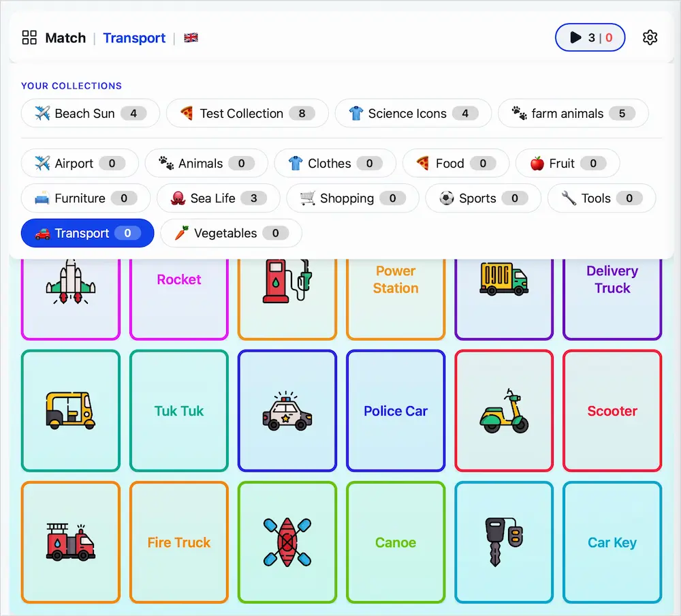The width and height of the screenshot is (681, 616).
Task: Select the police car image card
Action: click(287, 410)
